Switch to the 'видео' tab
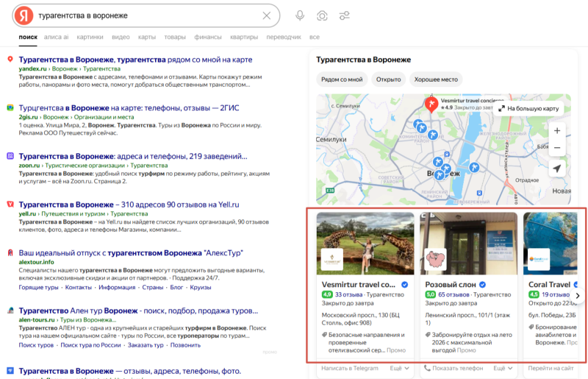588x379 pixels. click(121, 37)
